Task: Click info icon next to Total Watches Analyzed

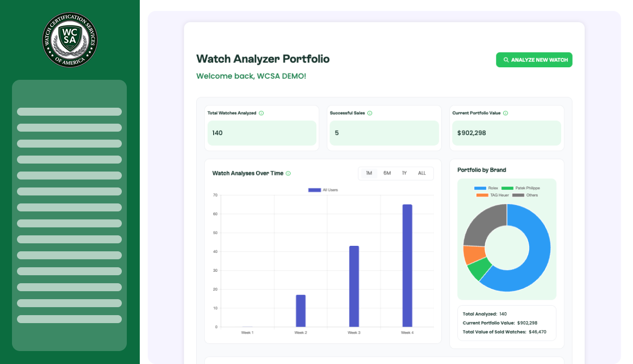Action: [x=261, y=113]
